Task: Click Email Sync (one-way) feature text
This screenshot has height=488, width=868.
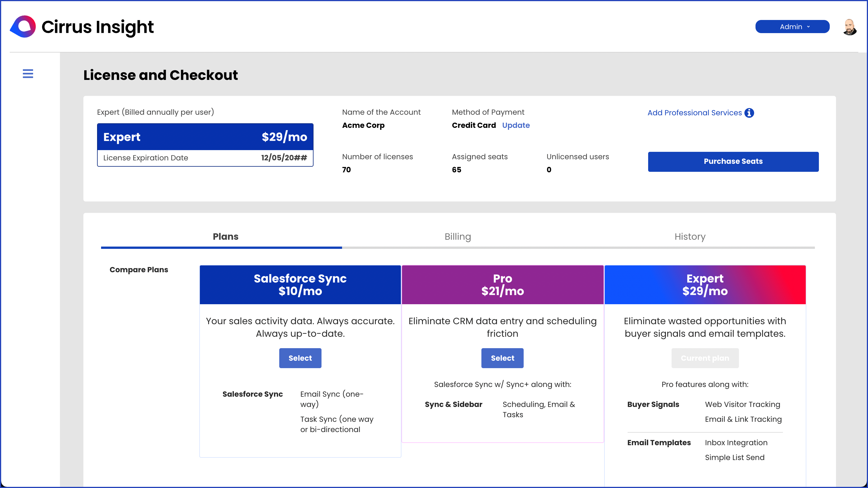Action: pos(331,399)
